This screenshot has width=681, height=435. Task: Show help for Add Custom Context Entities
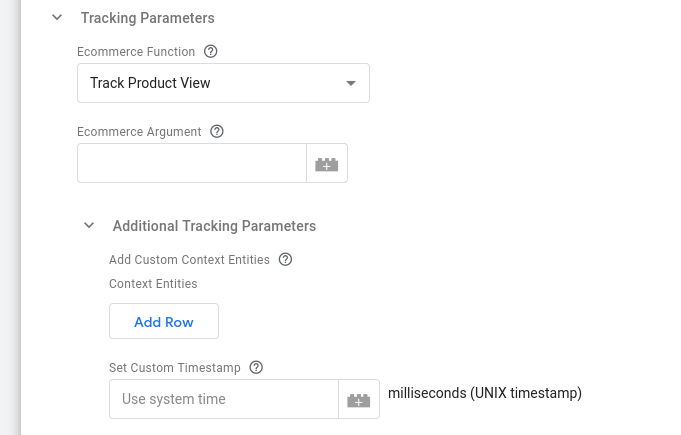point(285,260)
